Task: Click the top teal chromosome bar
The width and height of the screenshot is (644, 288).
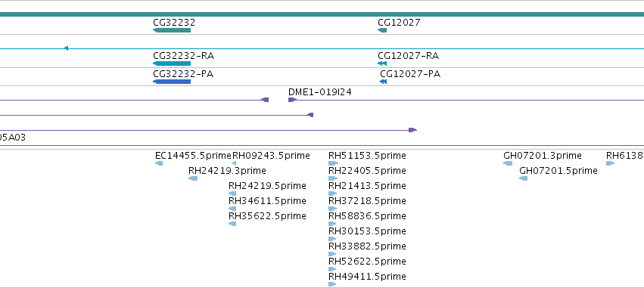Action: (322, 14)
